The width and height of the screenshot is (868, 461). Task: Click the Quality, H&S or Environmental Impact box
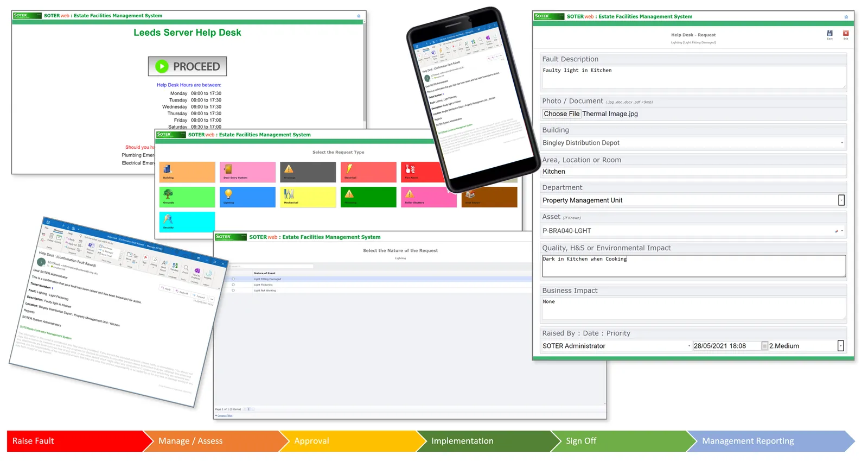pos(694,266)
